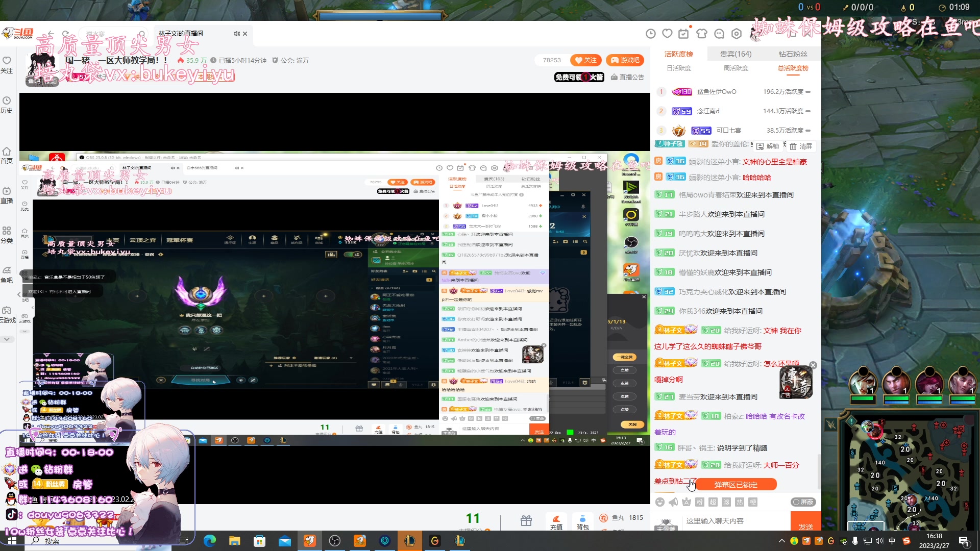Open watch history clock icon in header
Screen dimensions: 980x551
[x=650, y=34]
